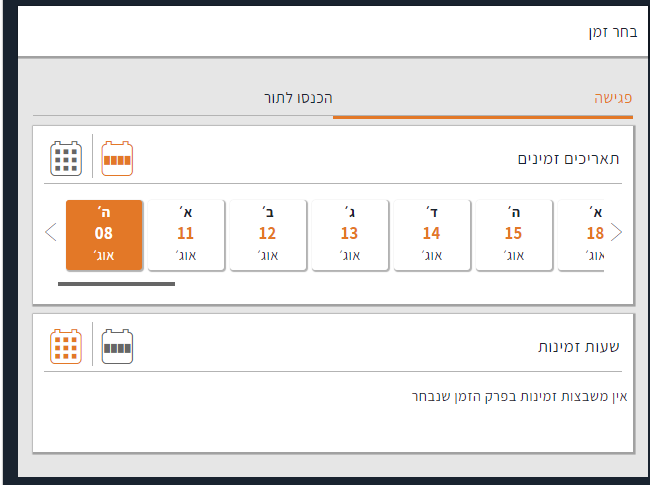Viewport: 650px width, 485px height.
Task: Pick Thursday 15 אוג׳ date
Action: pyautogui.click(x=513, y=234)
